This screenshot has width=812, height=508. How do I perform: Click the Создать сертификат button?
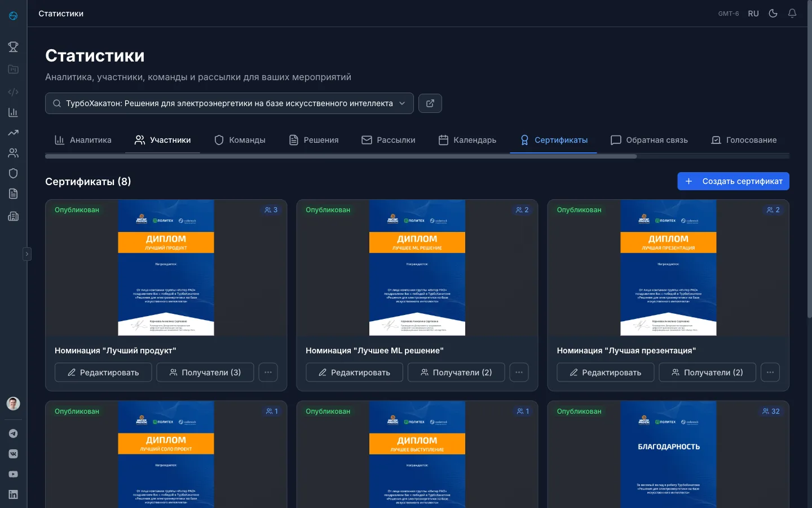click(733, 181)
